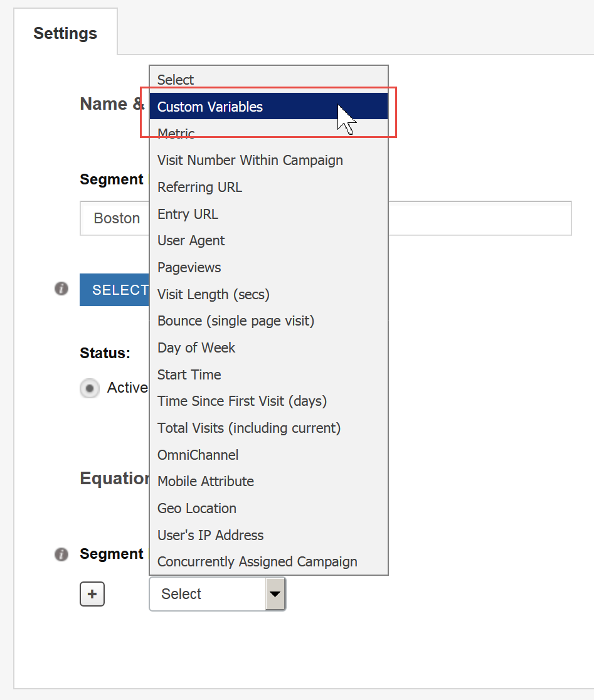Choose "User Agent" from the dropdown
Image resolution: width=594 pixels, height=700 pixels.
191,240
